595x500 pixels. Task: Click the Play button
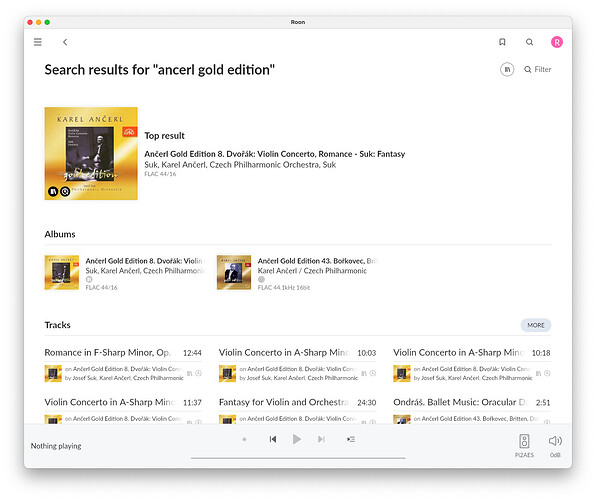click(297, 439)
